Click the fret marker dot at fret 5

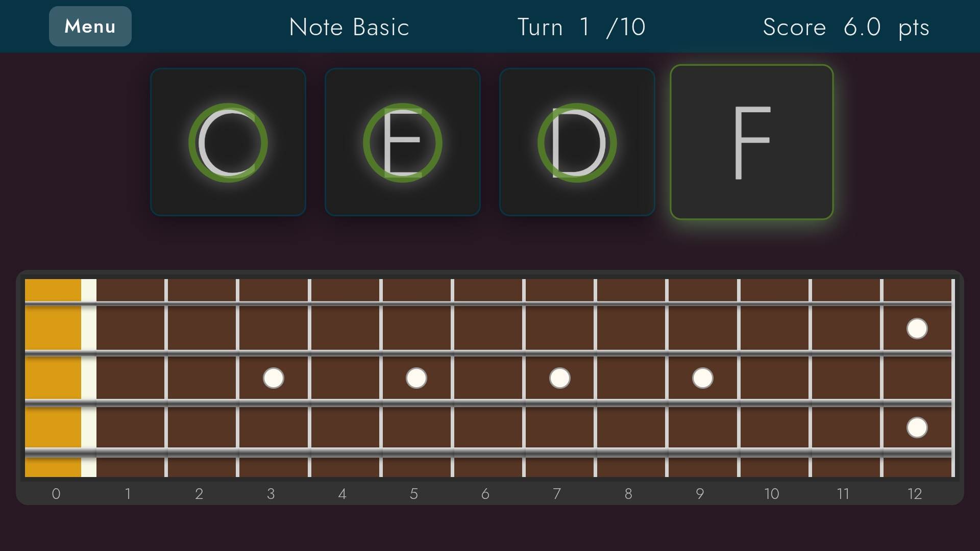(x=416, y=378)
